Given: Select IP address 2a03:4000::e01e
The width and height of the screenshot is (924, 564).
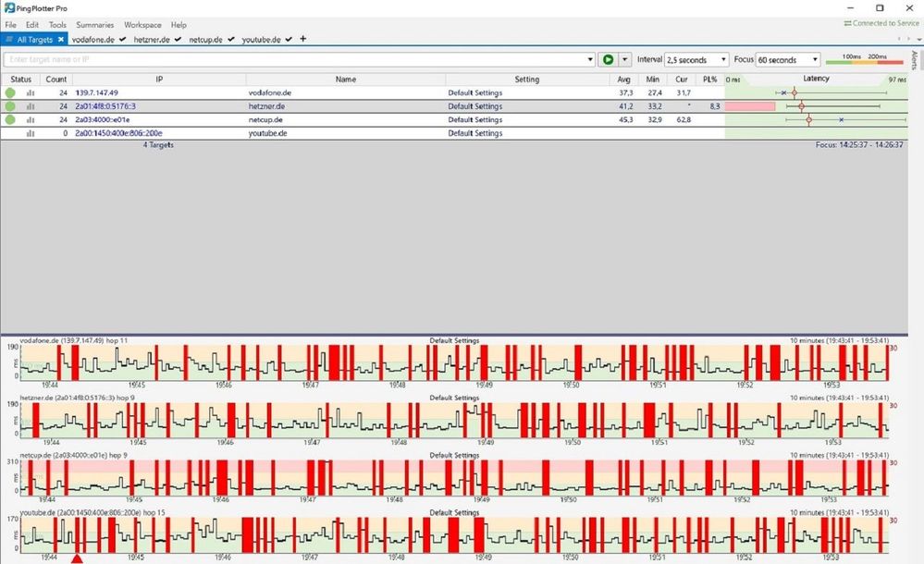Looking at the screenshot, I should coord(102,119).
